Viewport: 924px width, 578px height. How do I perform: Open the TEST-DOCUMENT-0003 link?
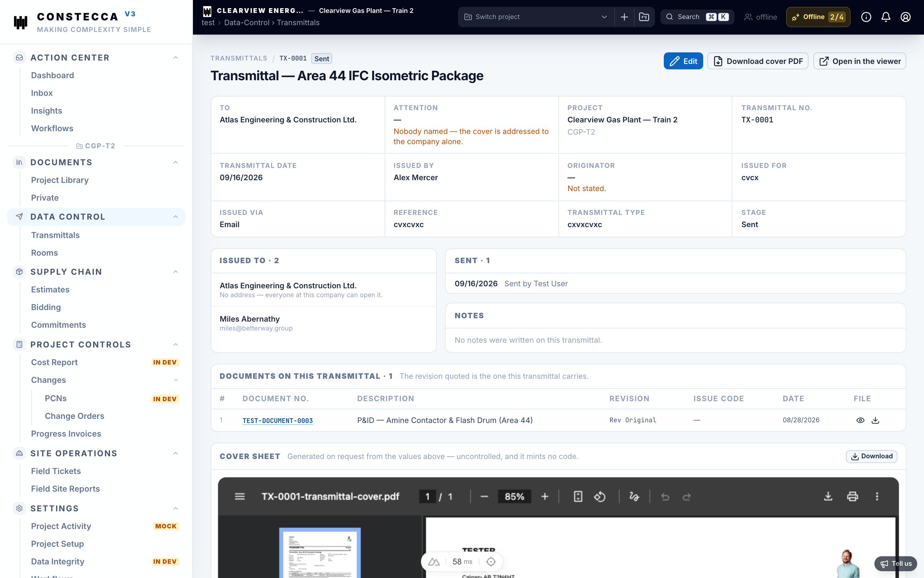278,421
